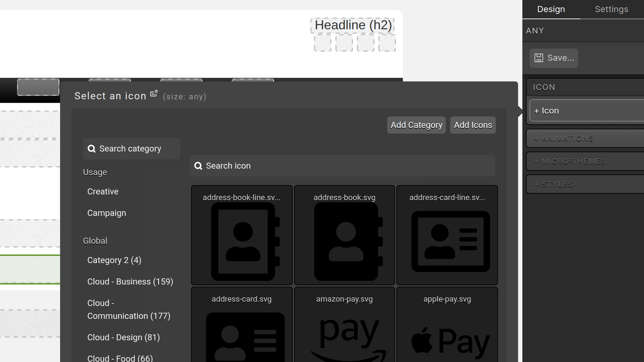644x362 pixels.
Task: Click the Add Category button
Action: coord(416,125)
